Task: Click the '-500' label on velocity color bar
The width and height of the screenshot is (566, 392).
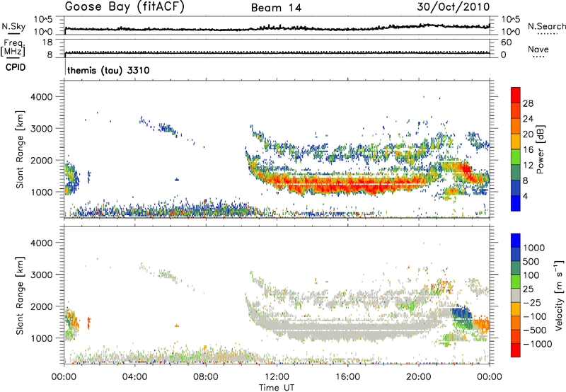Action: click(535, 330)
